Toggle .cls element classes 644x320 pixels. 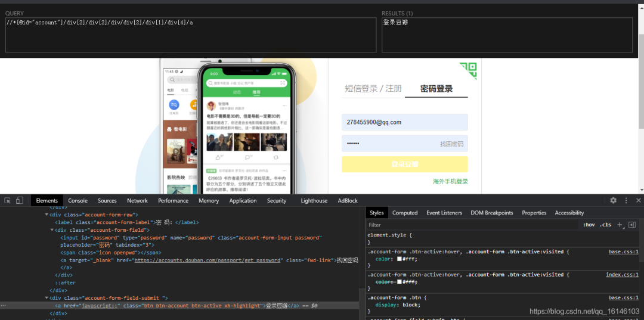tap(605, 225)
